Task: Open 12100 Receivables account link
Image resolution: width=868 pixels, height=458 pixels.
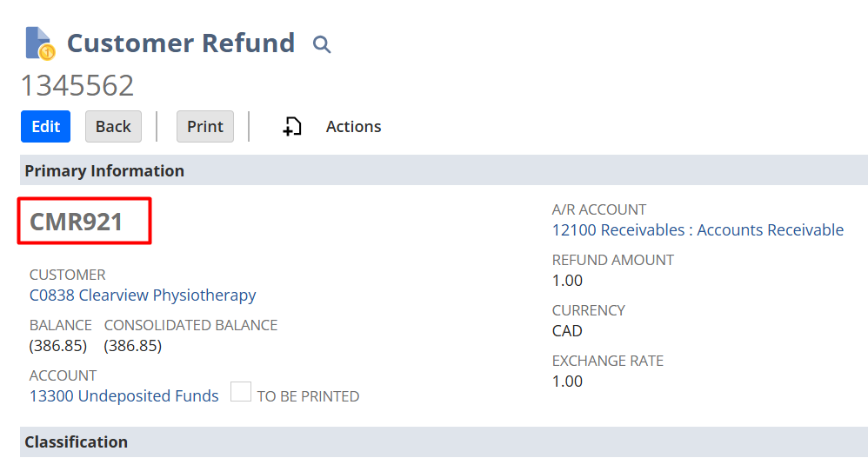Action: (x=698, y=230)
